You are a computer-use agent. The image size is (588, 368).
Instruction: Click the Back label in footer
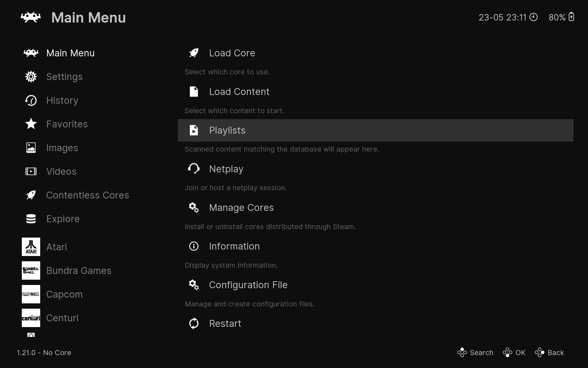point(556,353)
